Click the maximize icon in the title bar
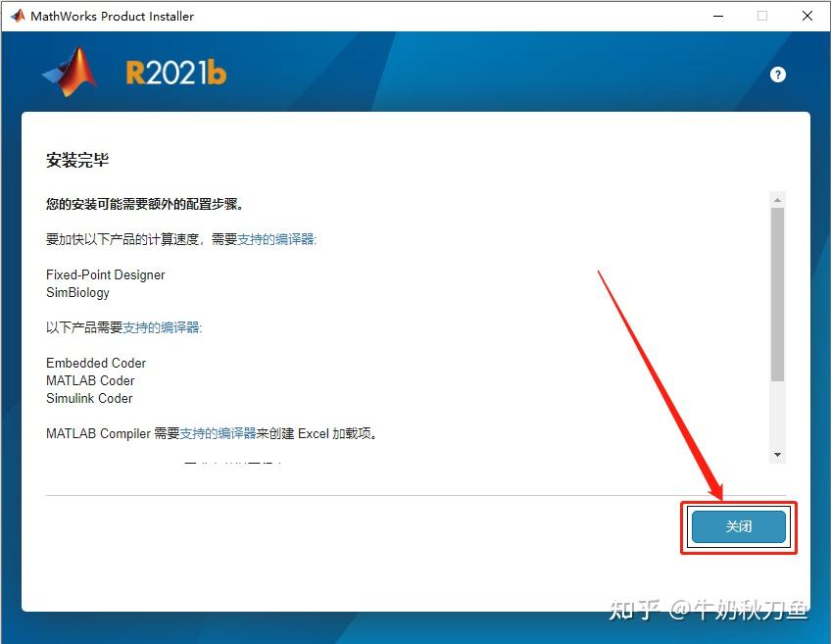The image size is (831, 644). pyautogui.click(x=762, y=16)
